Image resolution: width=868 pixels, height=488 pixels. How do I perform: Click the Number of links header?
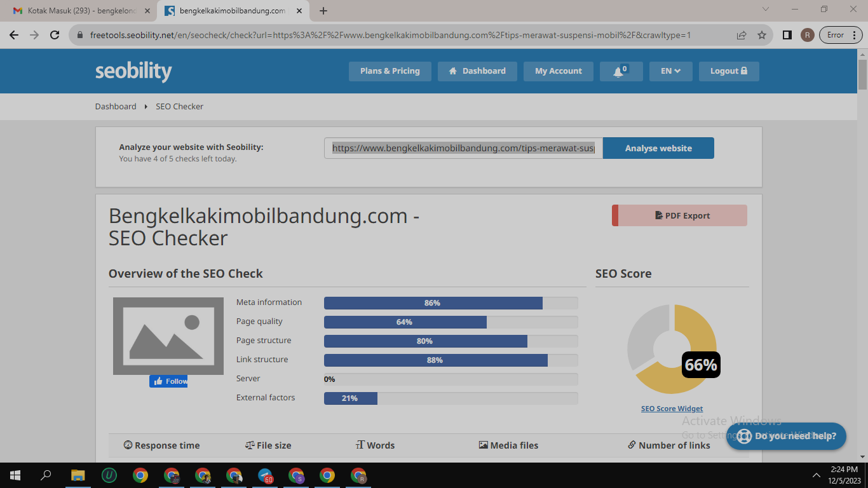point(669,445)
